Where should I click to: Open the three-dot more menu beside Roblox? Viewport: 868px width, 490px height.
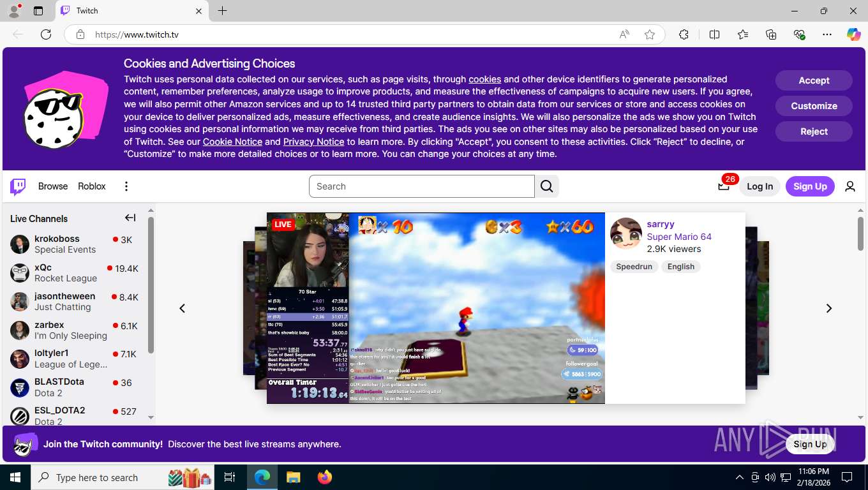126,186
